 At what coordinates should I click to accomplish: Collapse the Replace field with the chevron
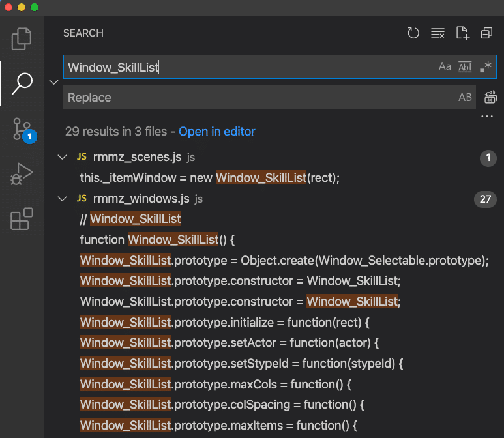point(53,82)
